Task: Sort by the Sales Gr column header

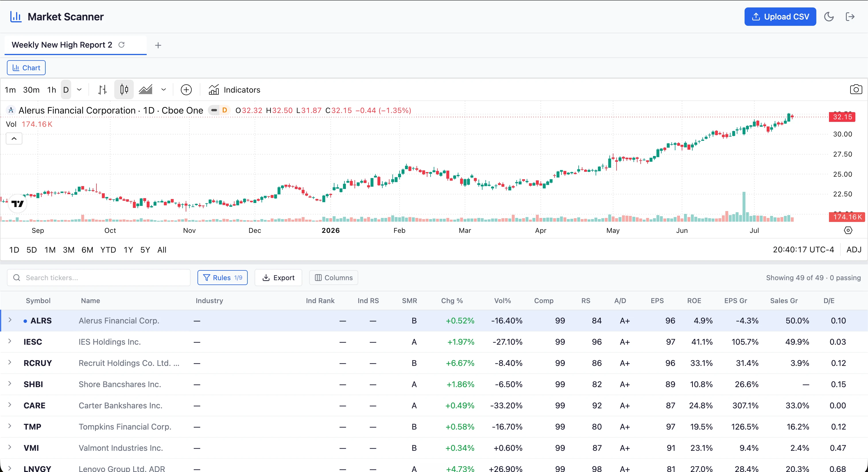Action: tap(784, 301)
